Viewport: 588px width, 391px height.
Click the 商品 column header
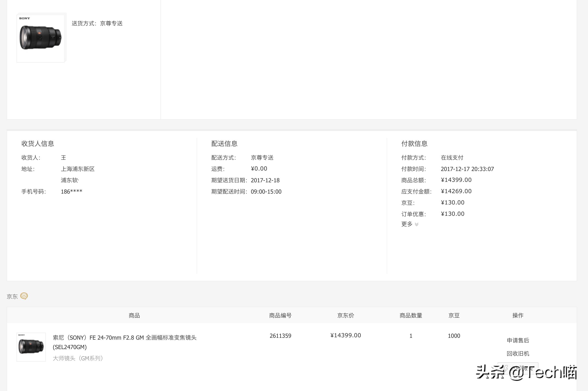[x=134, y=315]
